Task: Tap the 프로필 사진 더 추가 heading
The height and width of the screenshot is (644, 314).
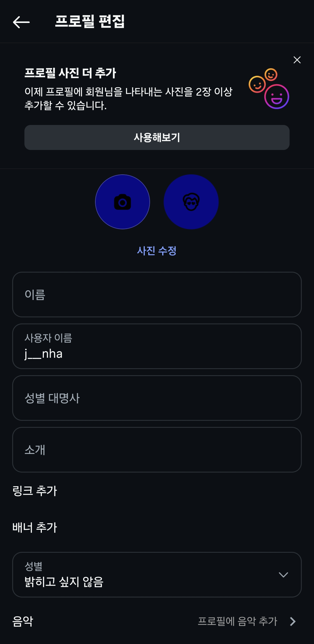Action: (x=70, y=73)
